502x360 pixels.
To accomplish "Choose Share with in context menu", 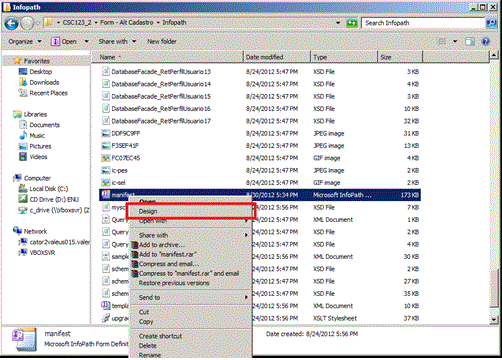I will tap(190, 235).
